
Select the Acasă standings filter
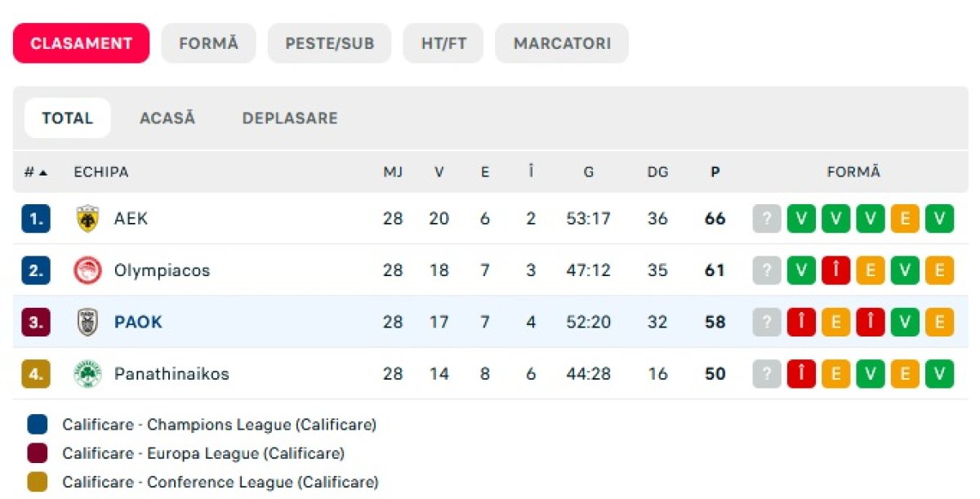pyautogui.click(x=167, y=118)
